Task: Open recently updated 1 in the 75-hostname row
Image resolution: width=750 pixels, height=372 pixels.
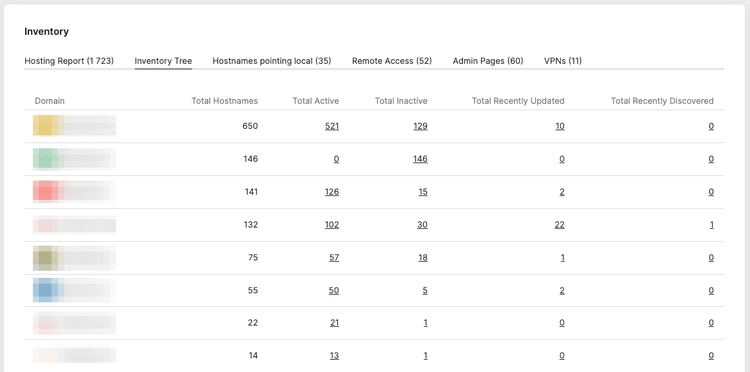Action: (x=562, y=258)
